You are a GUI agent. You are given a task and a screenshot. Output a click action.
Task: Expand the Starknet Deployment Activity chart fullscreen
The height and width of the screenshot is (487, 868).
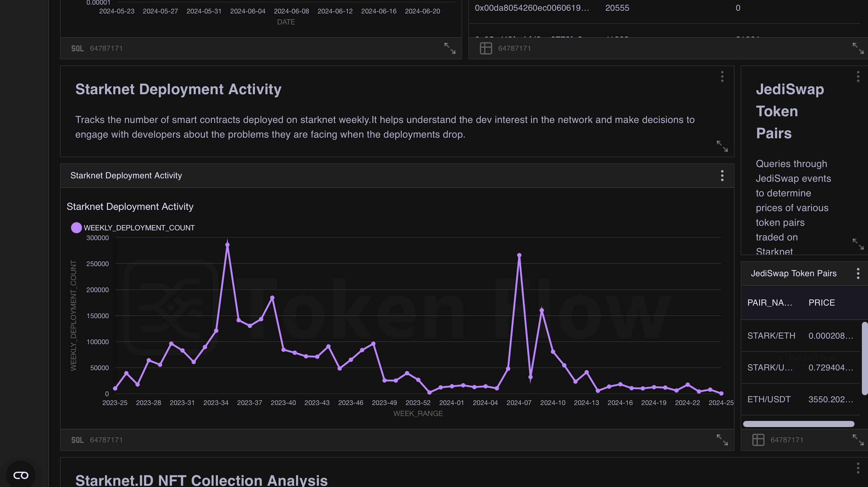[x=722, y=440]
